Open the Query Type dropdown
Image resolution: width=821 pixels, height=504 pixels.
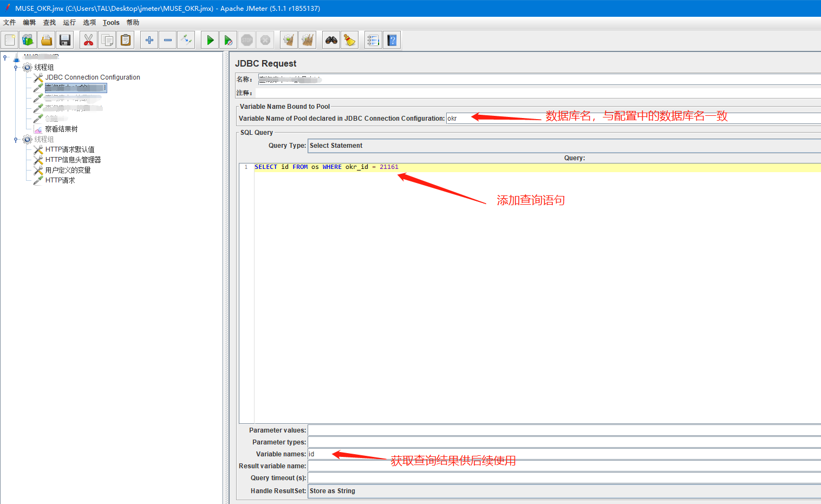pyautogui.click(x=564, y=146)
